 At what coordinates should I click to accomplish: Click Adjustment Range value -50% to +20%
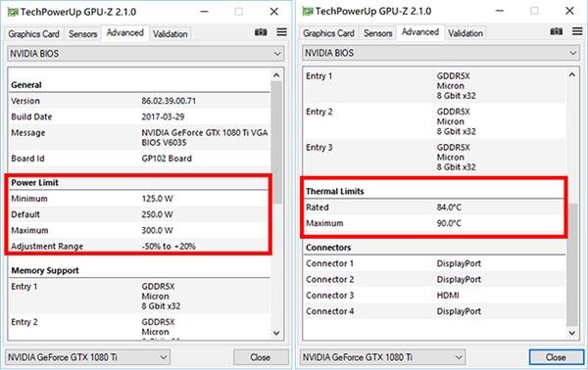(x=169, y=247)
